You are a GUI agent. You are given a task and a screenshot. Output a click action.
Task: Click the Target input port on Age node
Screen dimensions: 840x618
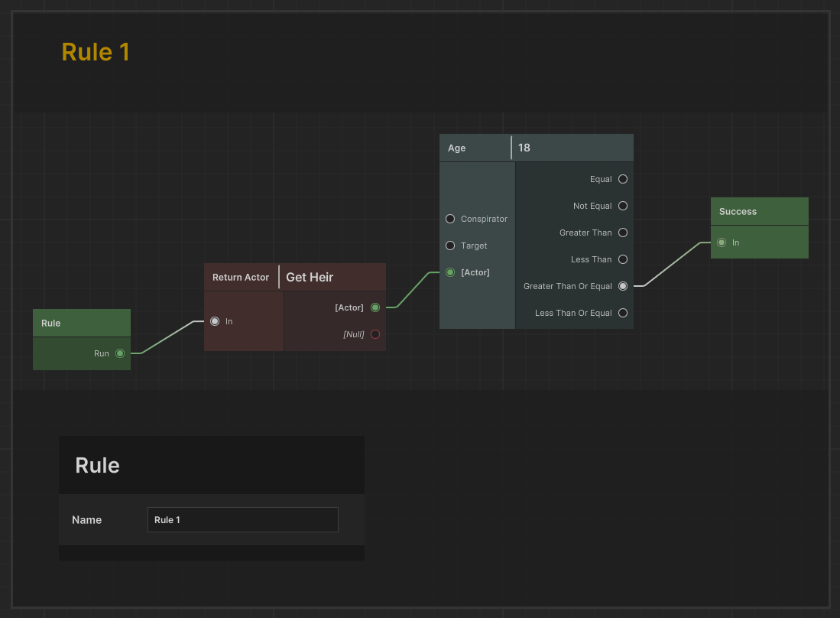click(450, 246)
